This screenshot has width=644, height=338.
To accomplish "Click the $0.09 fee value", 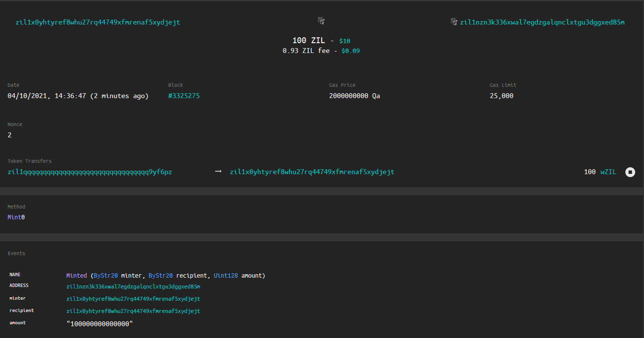I will (350, 51).
